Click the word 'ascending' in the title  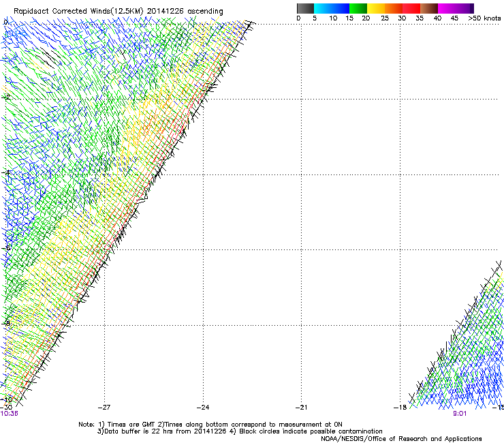tap(205, 12)
